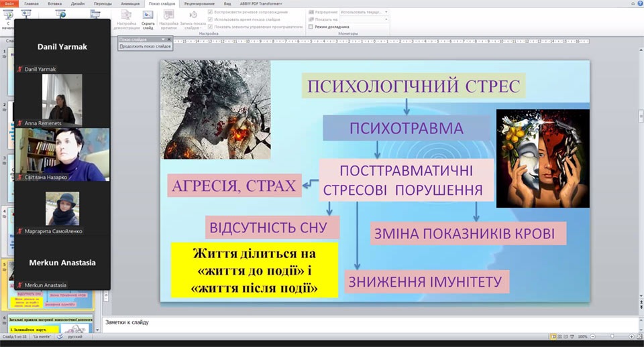Open the Главная tab
644x347 pixels.
32,4
